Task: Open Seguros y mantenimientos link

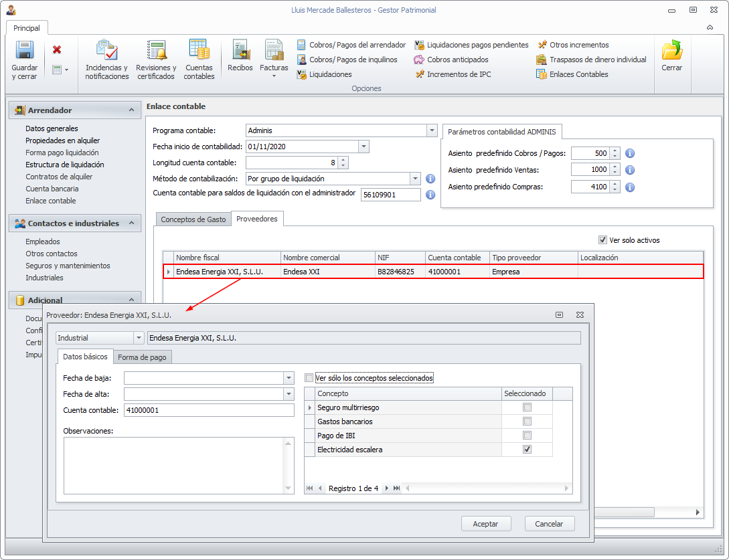Action: pos(68,266)
